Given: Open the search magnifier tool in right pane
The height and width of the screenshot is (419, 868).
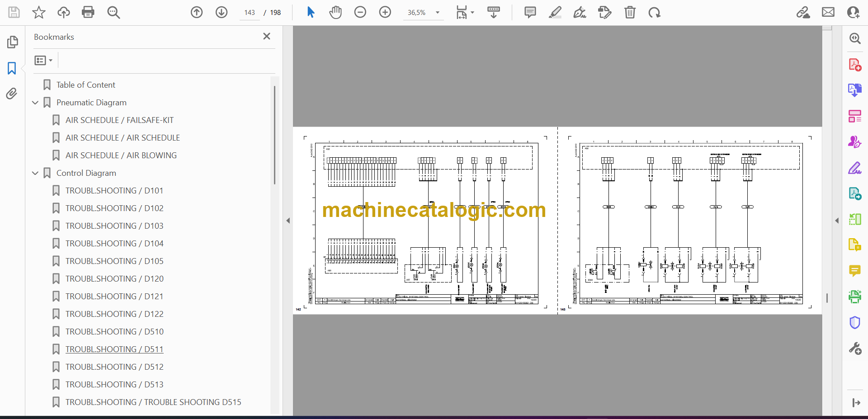Looking at the screenshot, I should [854, 38].
